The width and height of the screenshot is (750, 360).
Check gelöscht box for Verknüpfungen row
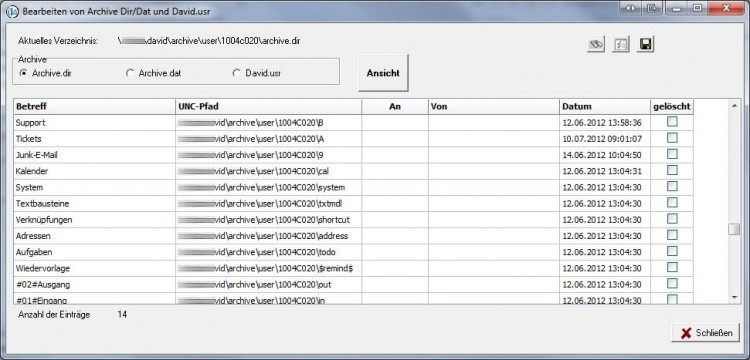672,219
